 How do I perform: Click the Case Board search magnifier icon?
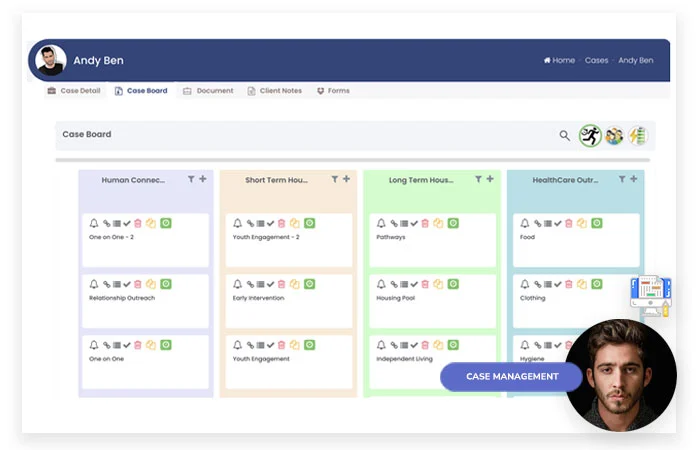point(565,135)
